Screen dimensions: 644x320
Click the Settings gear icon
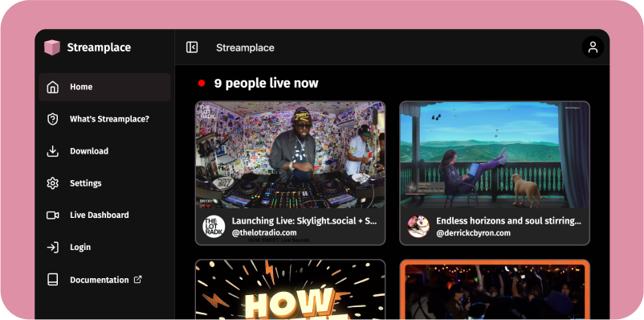52,183
